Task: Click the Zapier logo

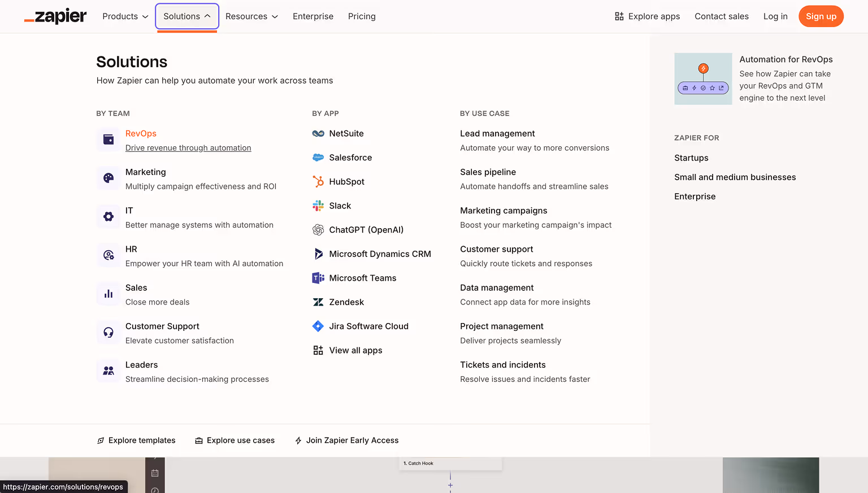Action: click(x=55, y=16)
